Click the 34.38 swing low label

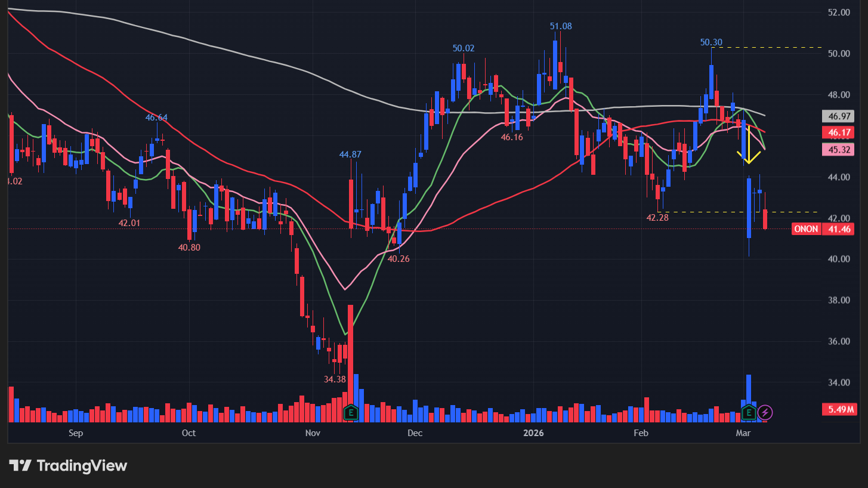point(333,379)
